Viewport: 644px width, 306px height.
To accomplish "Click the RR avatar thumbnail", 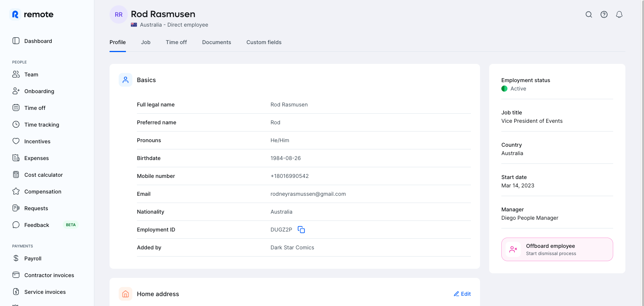I will pos(119,14).
